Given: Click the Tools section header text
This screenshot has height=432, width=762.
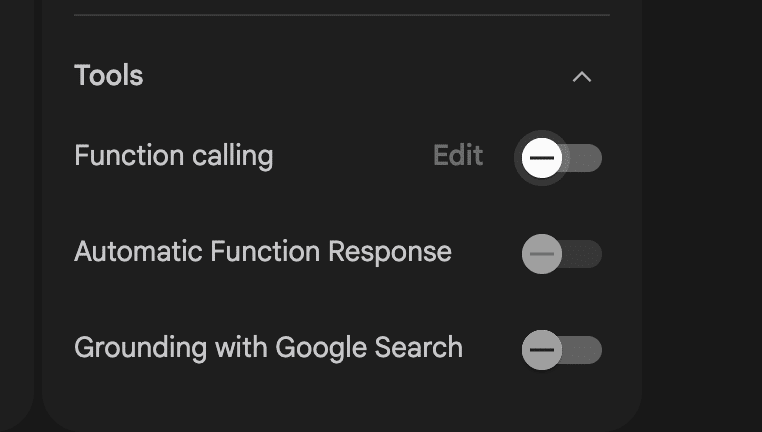Looking at the screenshot, I should pos(109,76).
